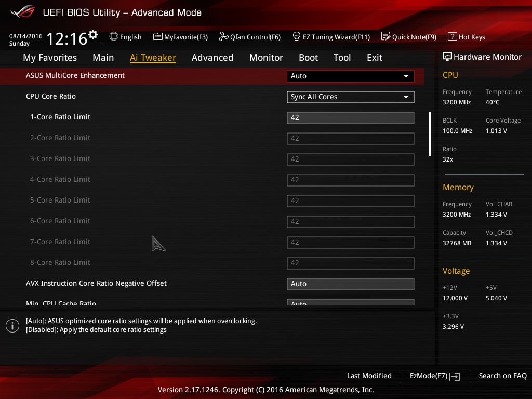This screenshot has width=532, height=399.
Task: Click the Quick Note pencil icon
Action: [x=385, y=36]
